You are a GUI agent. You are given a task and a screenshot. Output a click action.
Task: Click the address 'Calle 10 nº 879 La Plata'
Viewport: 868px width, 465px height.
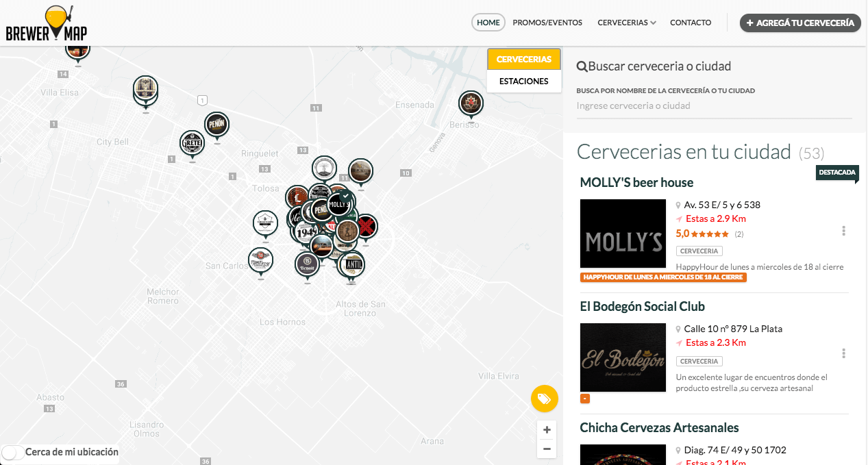coord(733,329)
